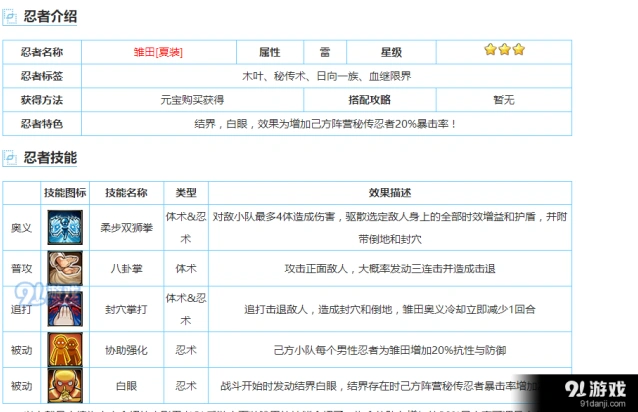
Task: Click the 奥义 row label
Action: [21, 228]
